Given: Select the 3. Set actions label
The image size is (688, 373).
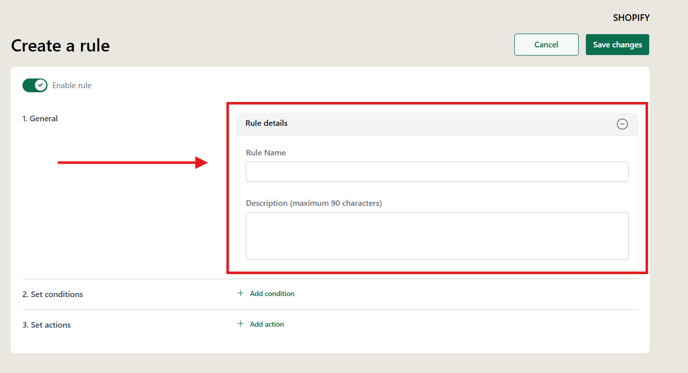Looking at the screenshot, I should pyautogui.click(x=47, y=325).
